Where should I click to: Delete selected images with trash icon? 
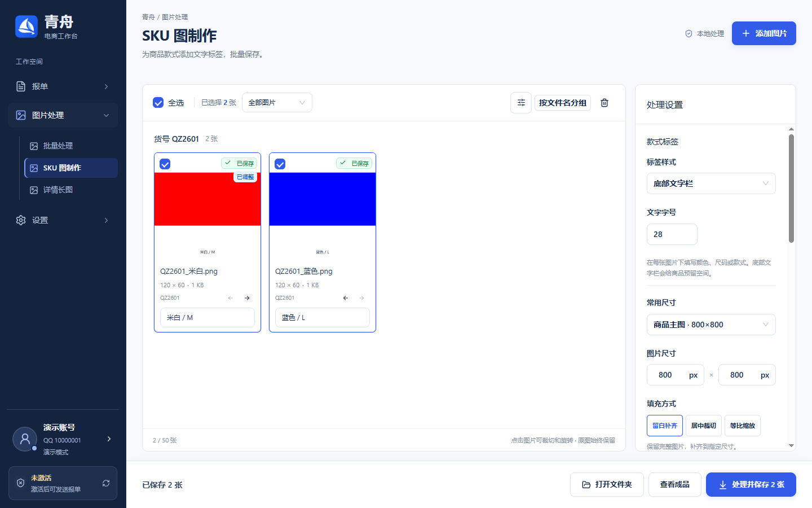click(x=604, y=103)
